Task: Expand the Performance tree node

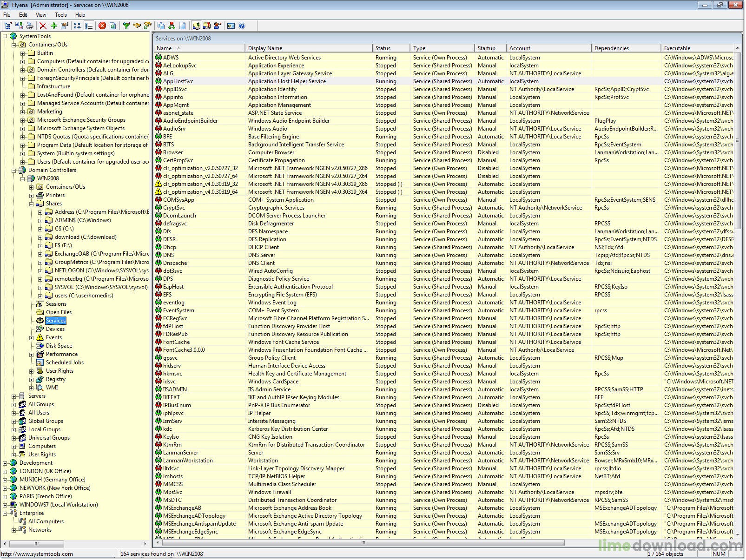Action: coord(32,355)
